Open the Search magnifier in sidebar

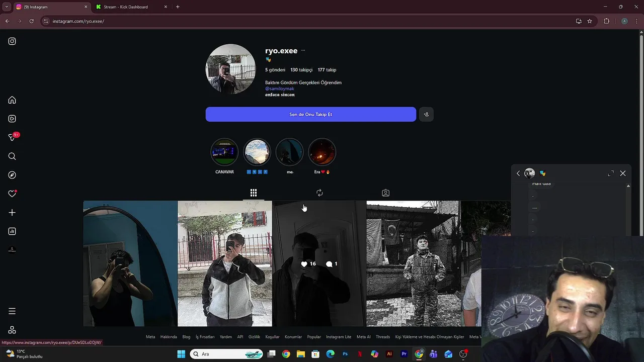click(x=12, y=156)
